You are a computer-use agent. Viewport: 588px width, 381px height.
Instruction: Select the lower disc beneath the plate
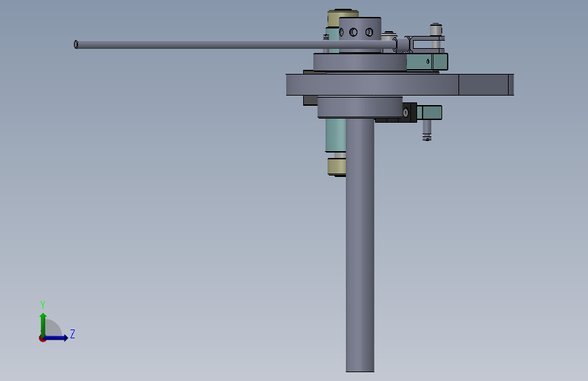[360, 107]
